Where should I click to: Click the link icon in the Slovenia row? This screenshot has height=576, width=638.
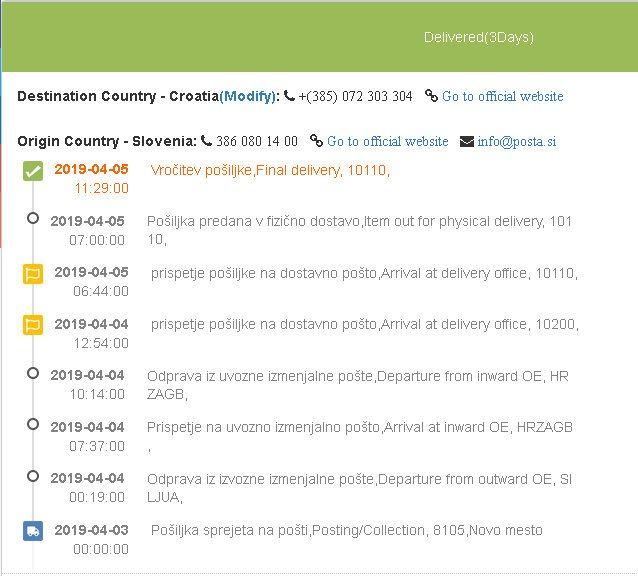click(x=316, y=142)
